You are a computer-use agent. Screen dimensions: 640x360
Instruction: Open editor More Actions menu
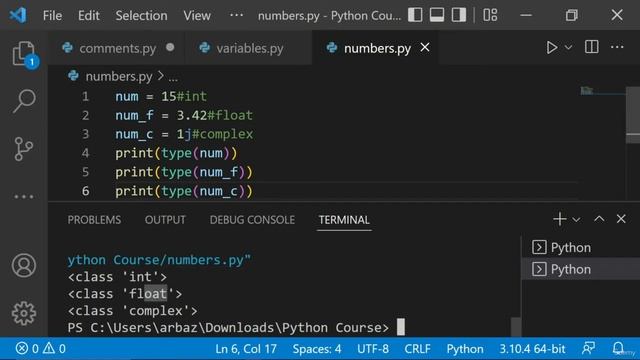[x=617, y=47]
